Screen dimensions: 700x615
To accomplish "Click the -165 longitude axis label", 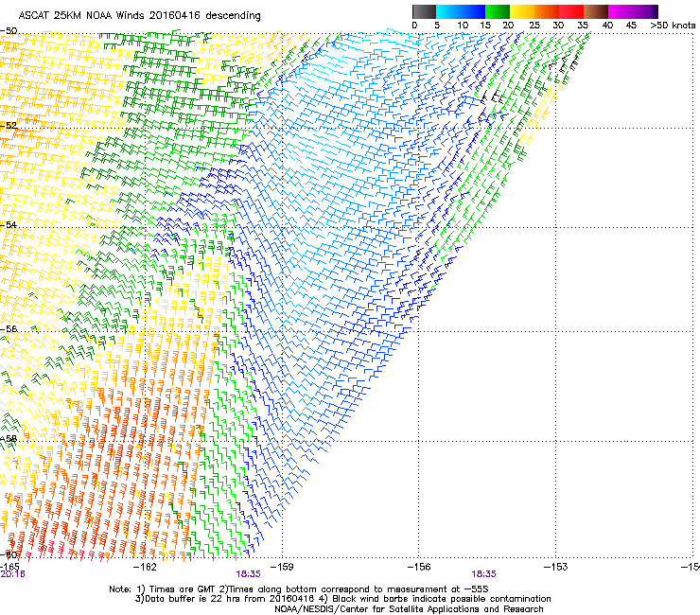I will point(9,567).
